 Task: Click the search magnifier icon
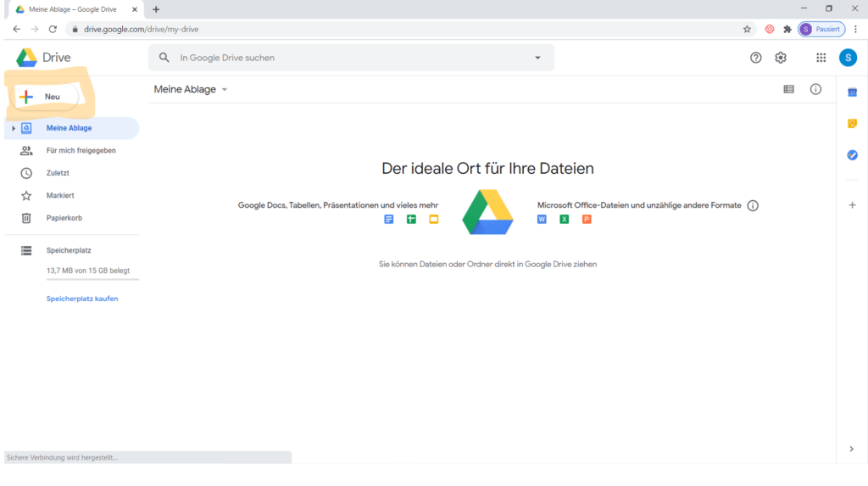point(164,58)
